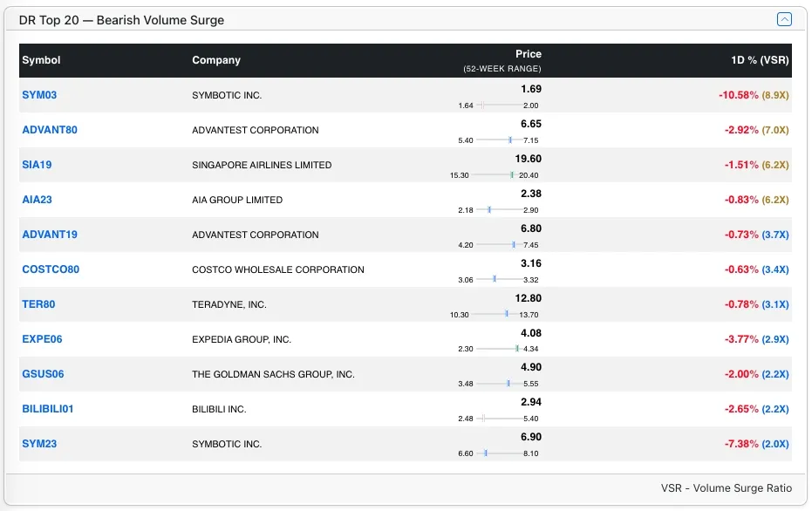Click the Company column header
The image size is (812, 511).
(x=216, y=60)
